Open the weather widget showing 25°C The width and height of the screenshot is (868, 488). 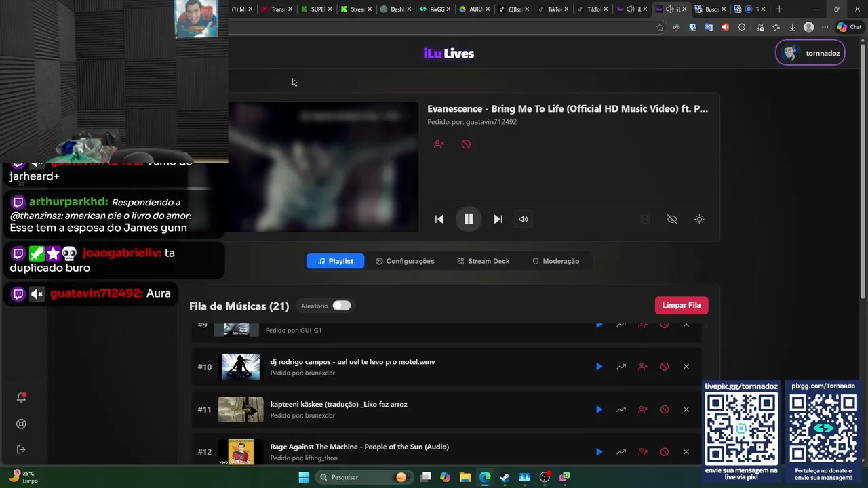24,477
